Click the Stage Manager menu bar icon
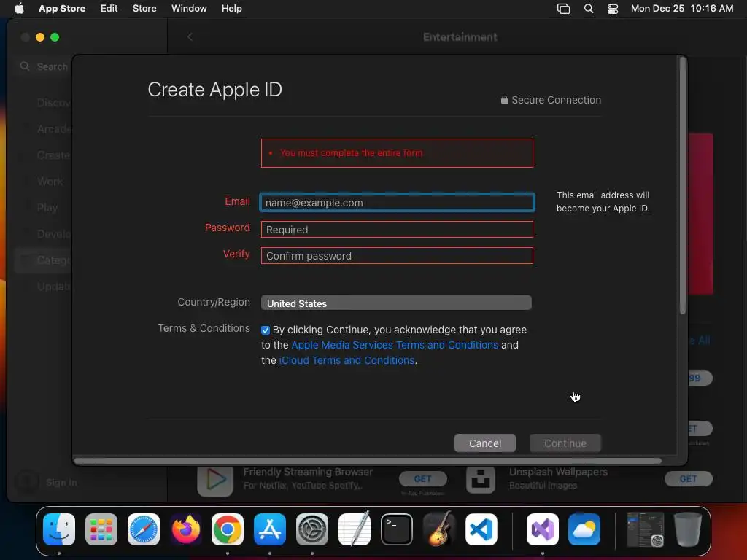 [x=564, y=9]
